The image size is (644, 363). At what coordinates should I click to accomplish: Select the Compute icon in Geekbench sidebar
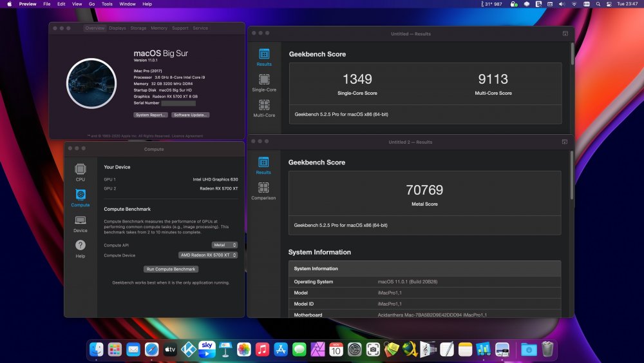(x=80, y=198)
